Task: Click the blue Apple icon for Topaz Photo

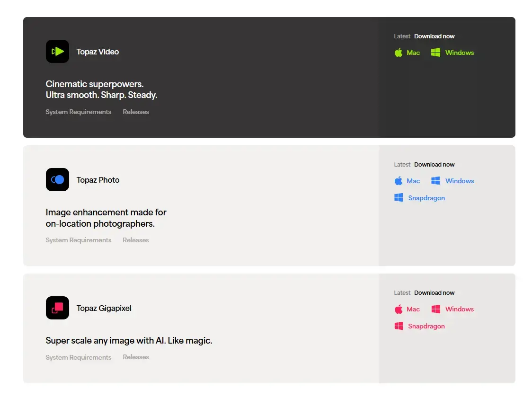Action: pos(399,181)
